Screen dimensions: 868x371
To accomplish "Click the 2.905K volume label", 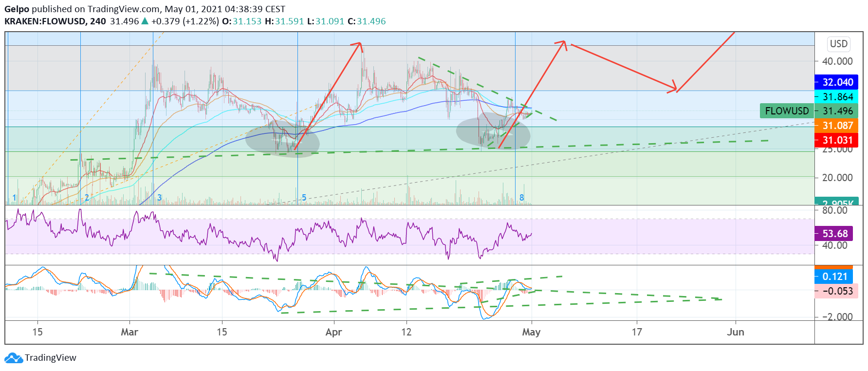I will click(x=837, y=202).
